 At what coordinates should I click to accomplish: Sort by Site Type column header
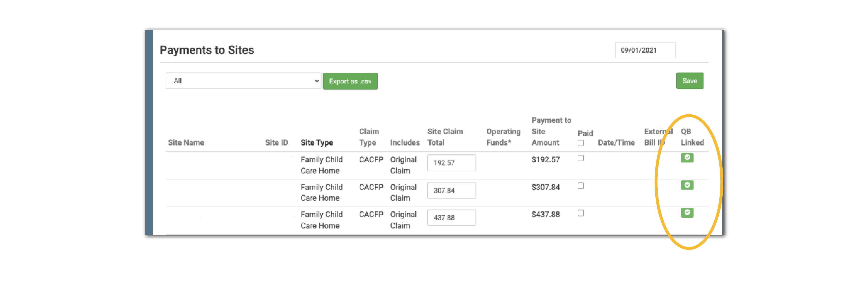(316, 143)
